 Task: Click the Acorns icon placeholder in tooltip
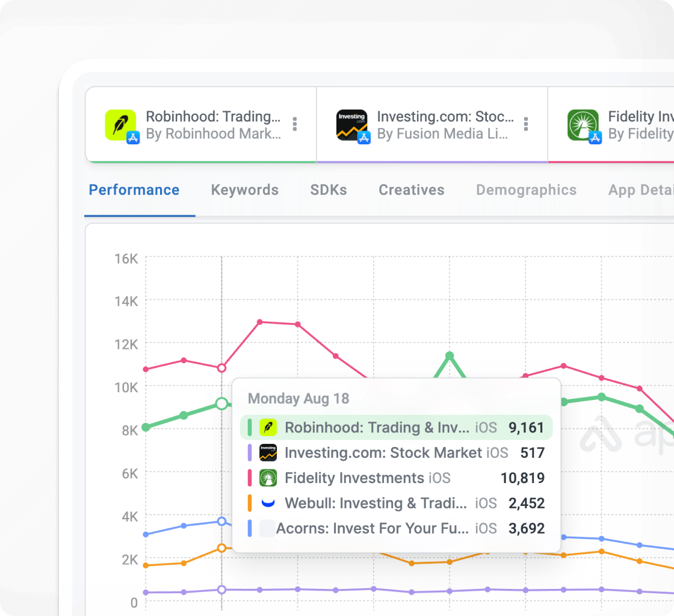coord(267,528)
